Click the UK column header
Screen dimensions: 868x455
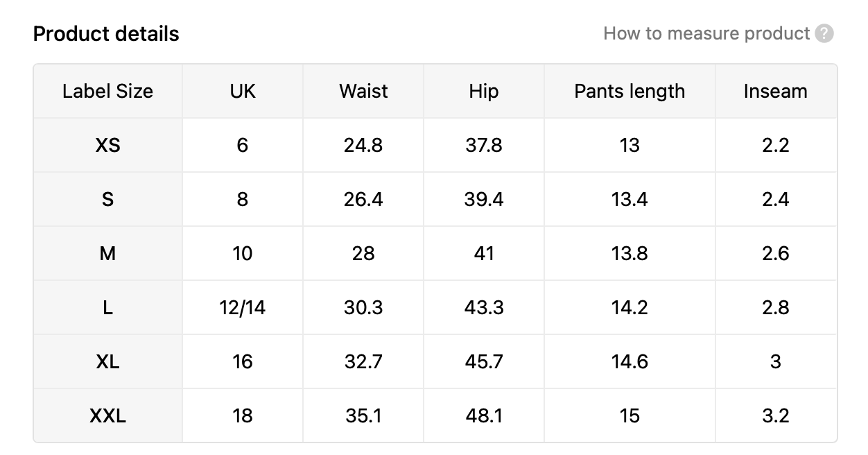pos(243,91)
